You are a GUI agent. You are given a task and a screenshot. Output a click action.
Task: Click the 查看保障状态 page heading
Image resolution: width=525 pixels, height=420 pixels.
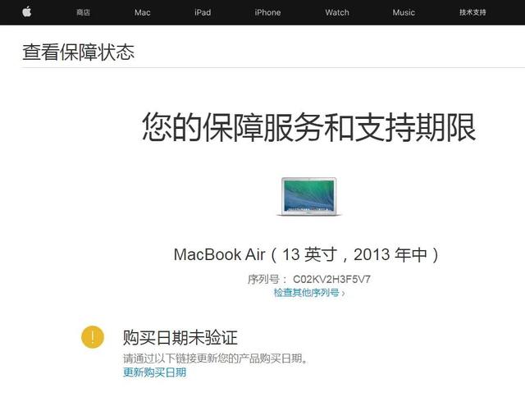(79, 52)
